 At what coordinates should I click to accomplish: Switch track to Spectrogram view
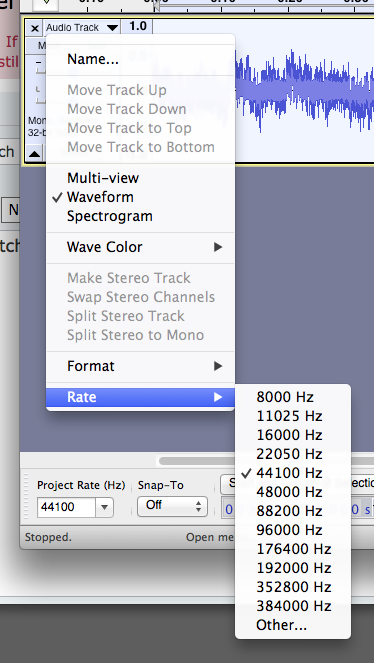[140, 216]
